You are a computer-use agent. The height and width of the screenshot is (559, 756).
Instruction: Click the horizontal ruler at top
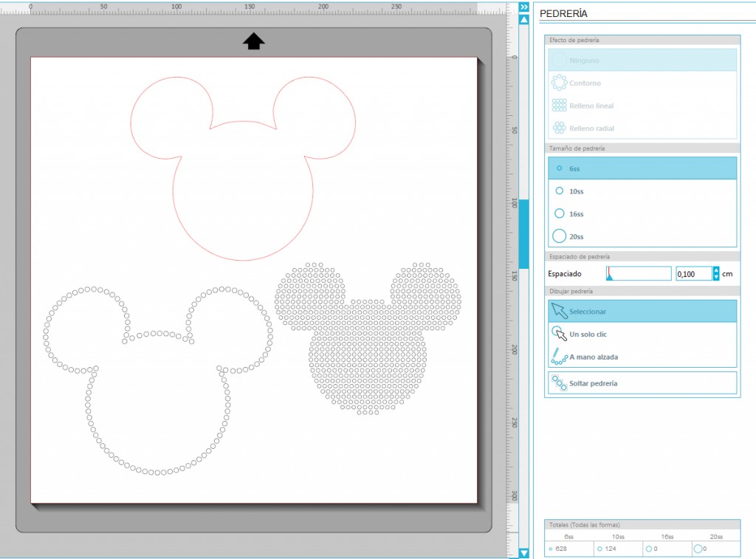pyautogui.click(x=253, y=8)
